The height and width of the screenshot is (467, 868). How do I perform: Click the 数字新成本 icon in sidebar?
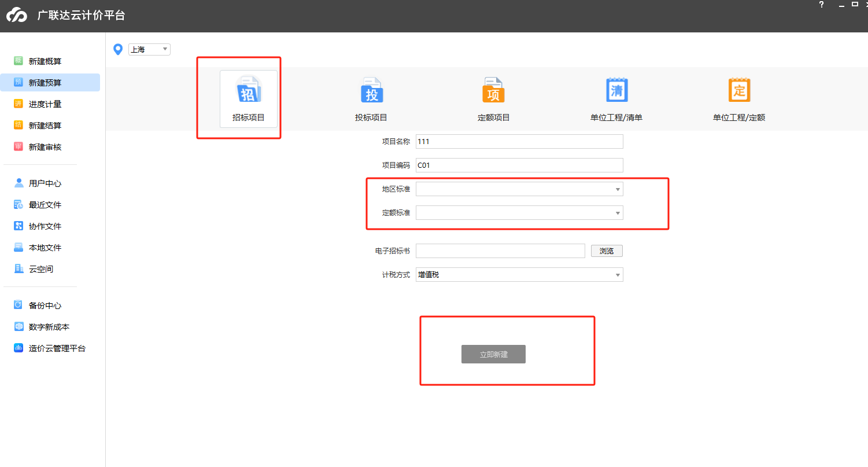coord(19,326)
